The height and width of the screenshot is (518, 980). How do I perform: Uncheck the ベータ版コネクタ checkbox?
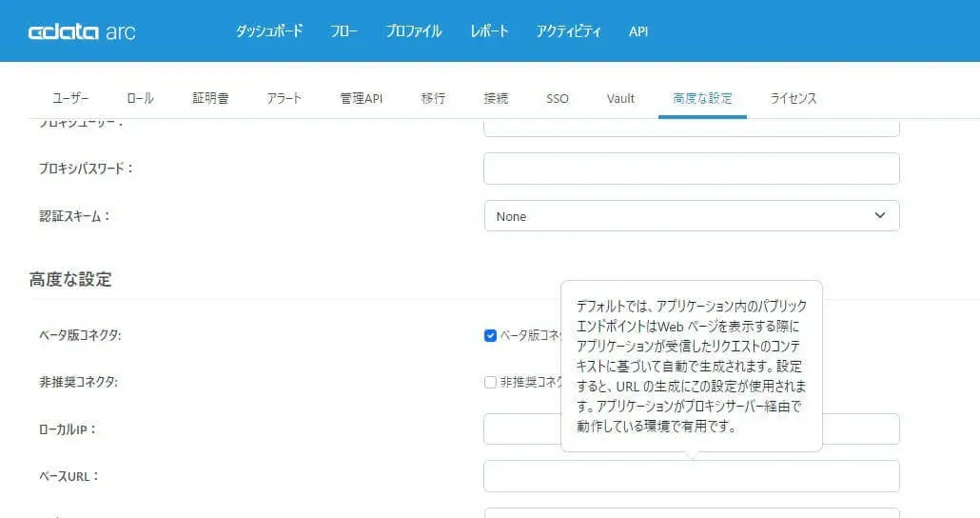(x=490, y=335)
